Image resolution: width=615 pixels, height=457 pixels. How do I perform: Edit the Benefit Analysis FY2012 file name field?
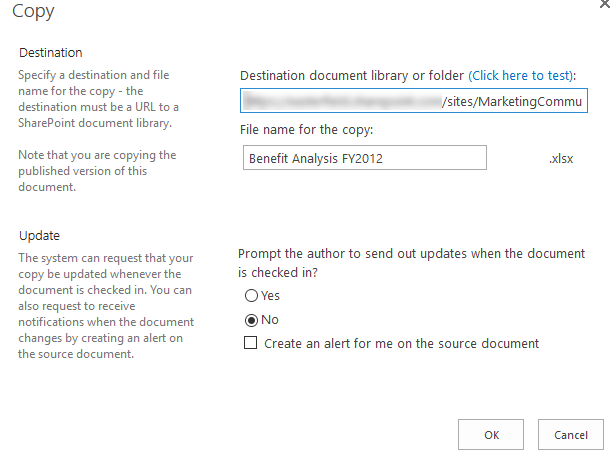tap(365, 158)
